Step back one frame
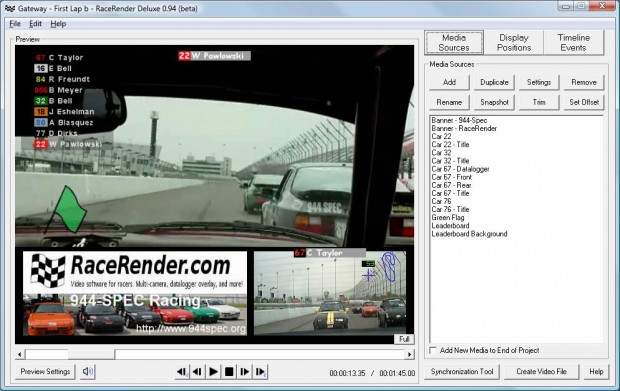The width and height of the screenshot is (620, 391). [197, 372]
